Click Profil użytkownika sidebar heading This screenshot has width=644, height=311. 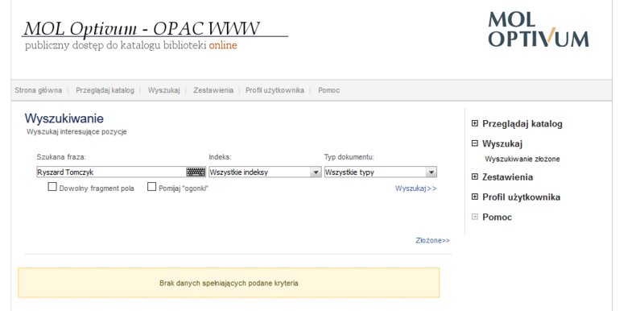(x=521, y=197)
